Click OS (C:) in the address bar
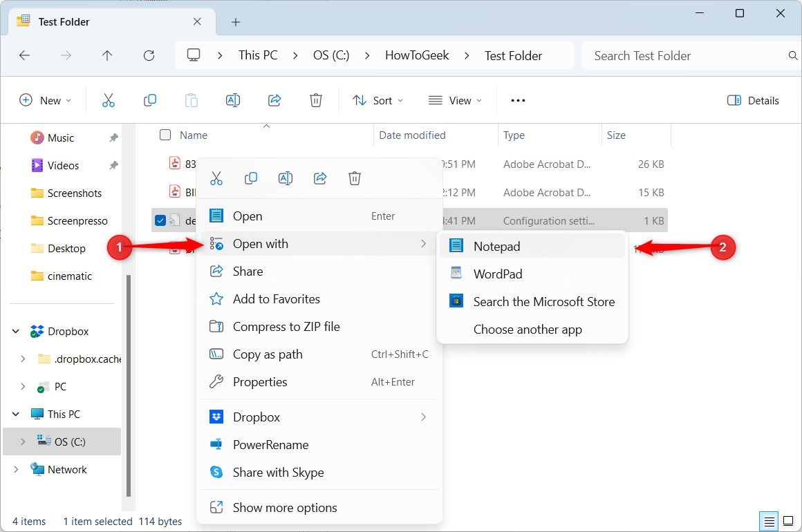The width and height of the screenshot is (802, 532). 331,55
